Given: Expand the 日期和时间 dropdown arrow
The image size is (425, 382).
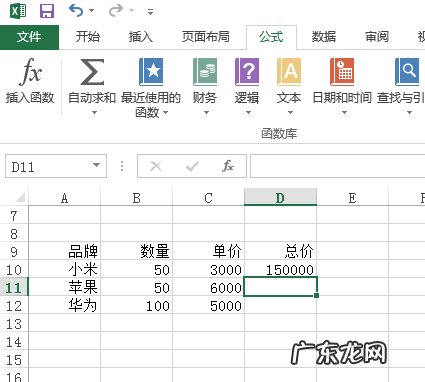Looking at the screenshot, I should [x=344, y=113].
